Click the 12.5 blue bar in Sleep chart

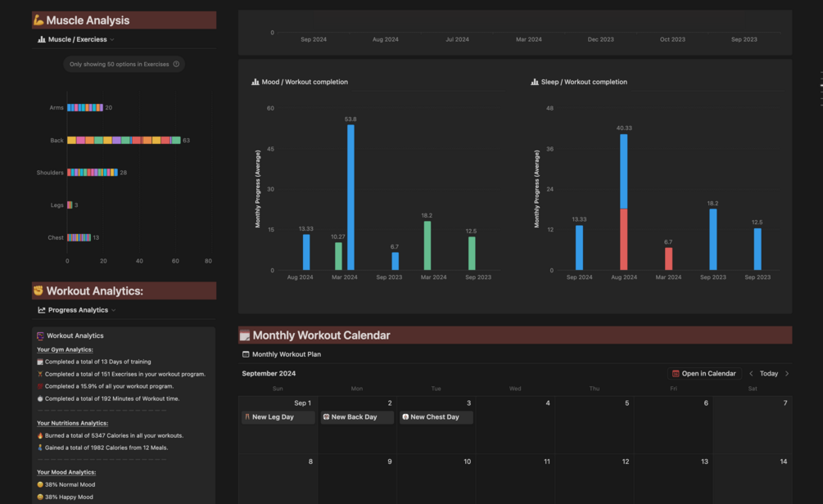click(757, 249)
